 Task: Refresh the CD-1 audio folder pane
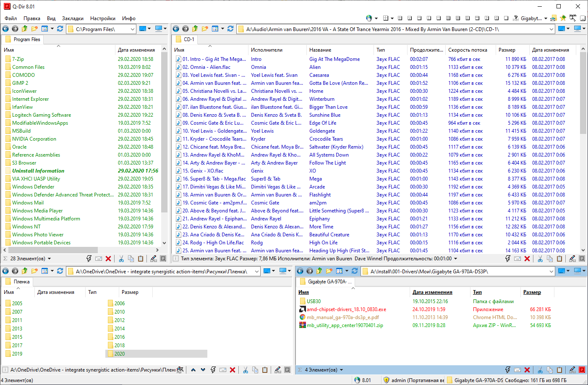(230, 29)
